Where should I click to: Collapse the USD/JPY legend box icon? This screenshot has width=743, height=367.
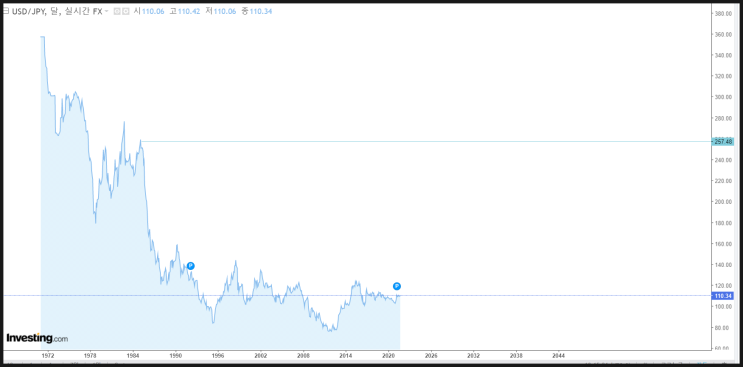[x=5, y=11]
